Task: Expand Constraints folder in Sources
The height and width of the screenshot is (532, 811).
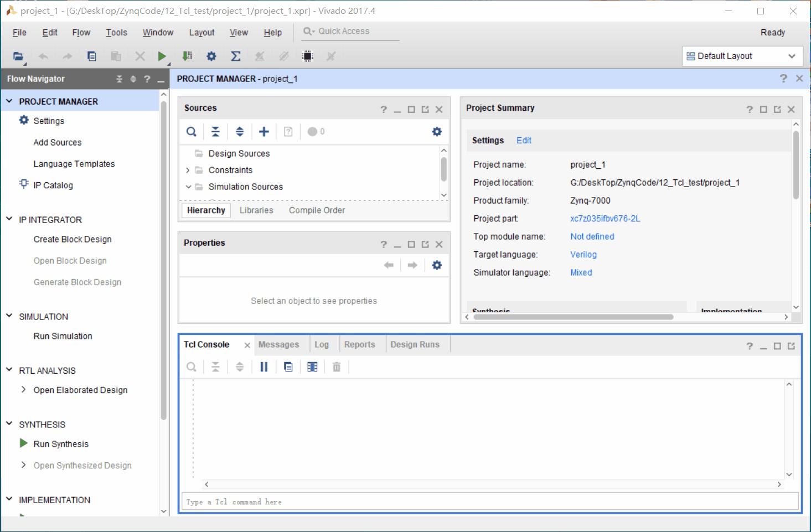Action: coord(188,170)
